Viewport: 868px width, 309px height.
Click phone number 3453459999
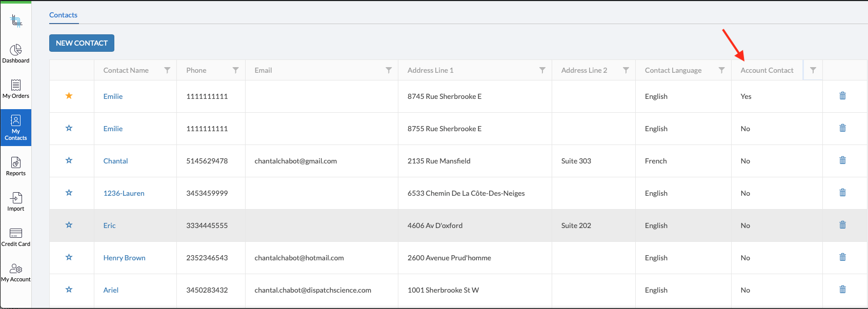[x=207, y=193]
